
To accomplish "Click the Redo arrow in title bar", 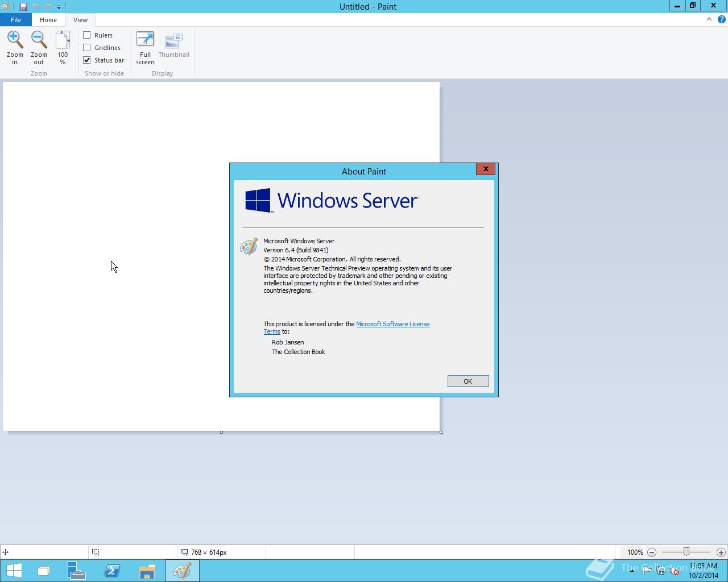I will click(x=48, y=7).
